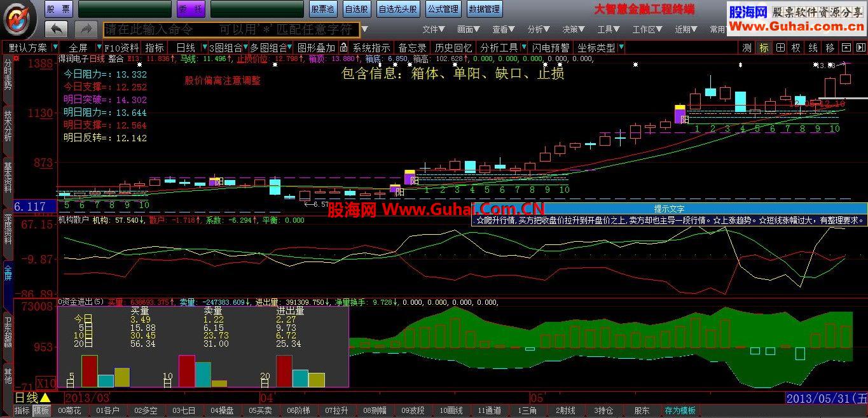Open the 股票池 stock pool

(322, 9)
